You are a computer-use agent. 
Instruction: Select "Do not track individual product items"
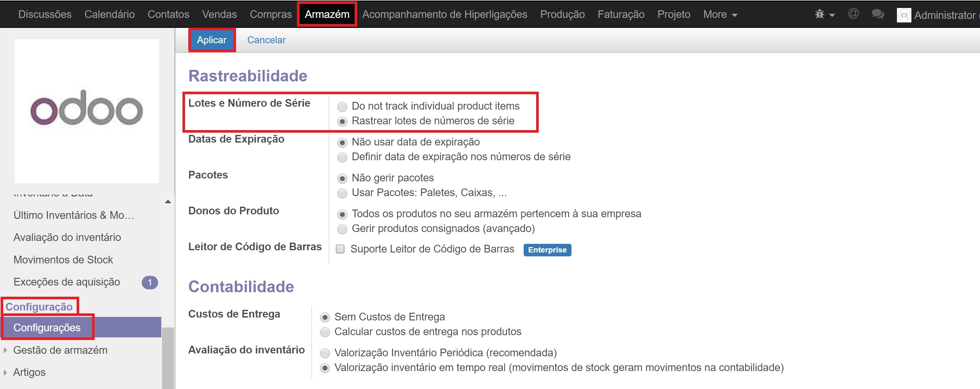342,106
